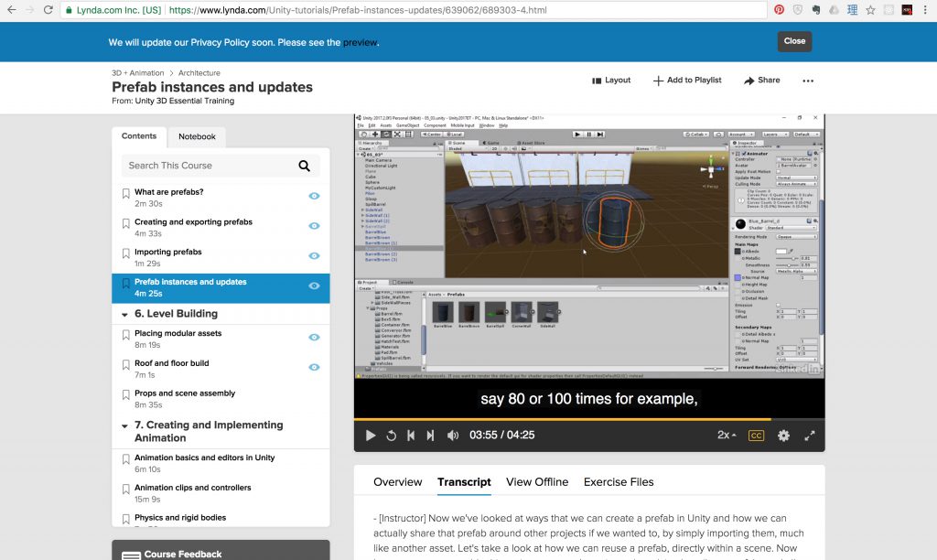Open 'Props and scene assembly' video
Viewport: 937px width, 560px height.
pos(185,393)
